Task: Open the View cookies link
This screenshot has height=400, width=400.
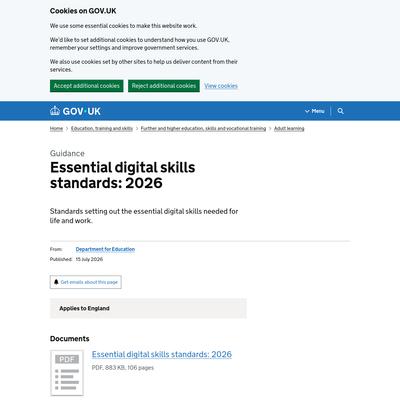Action: (221, 86)
